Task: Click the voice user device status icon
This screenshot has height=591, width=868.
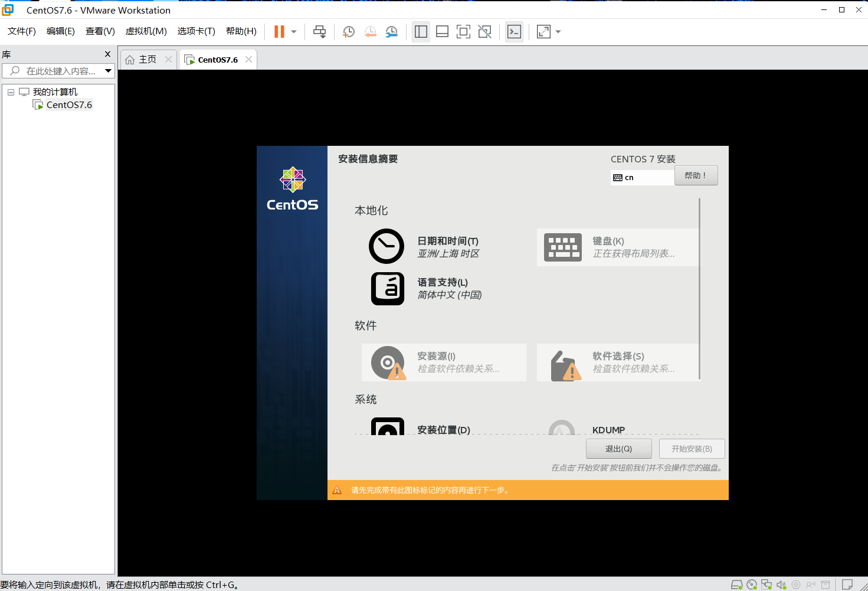Action: (x=811, y=585)
